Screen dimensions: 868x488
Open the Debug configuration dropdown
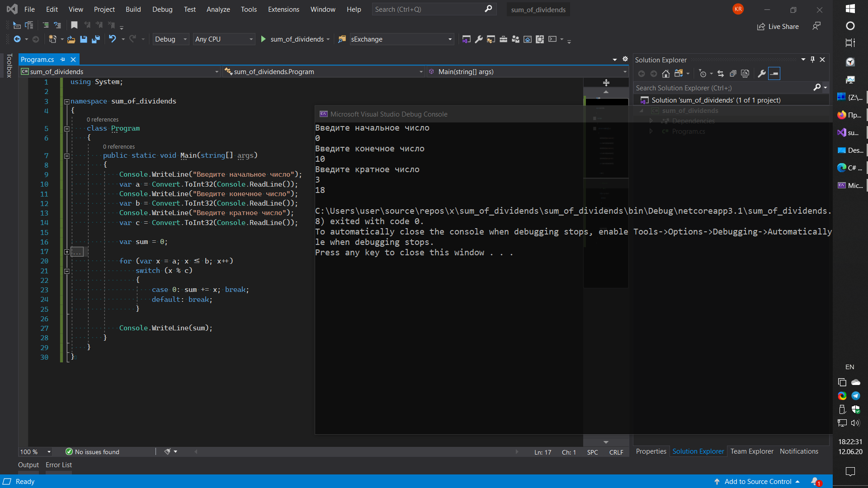[x=170, y=39]
